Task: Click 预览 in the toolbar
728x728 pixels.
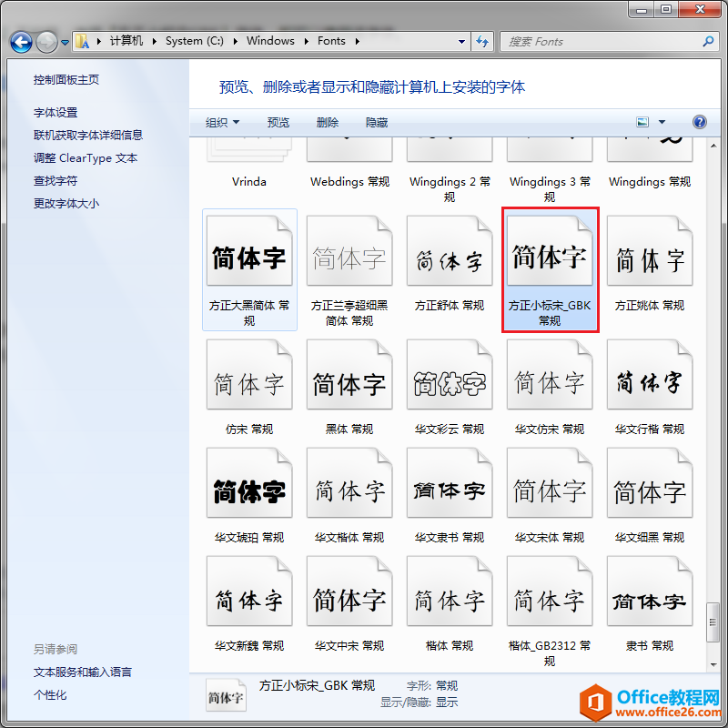Action: click(278, 123)
